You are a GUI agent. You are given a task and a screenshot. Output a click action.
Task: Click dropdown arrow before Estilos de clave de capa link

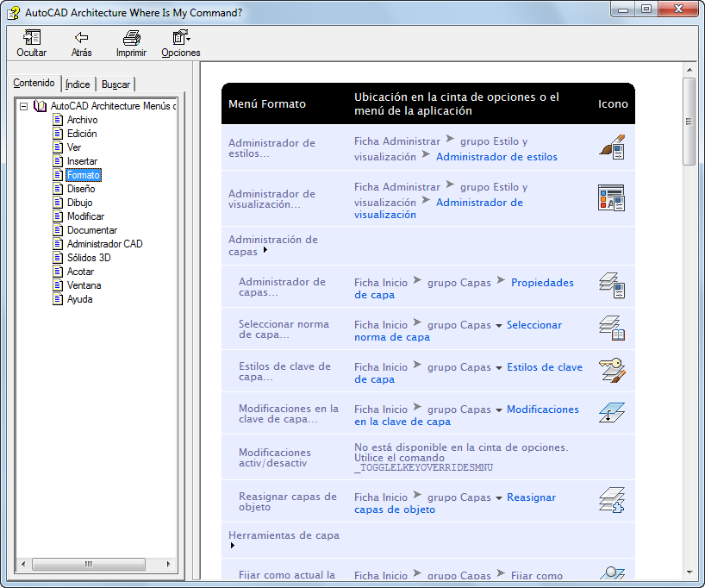(499, 368)
